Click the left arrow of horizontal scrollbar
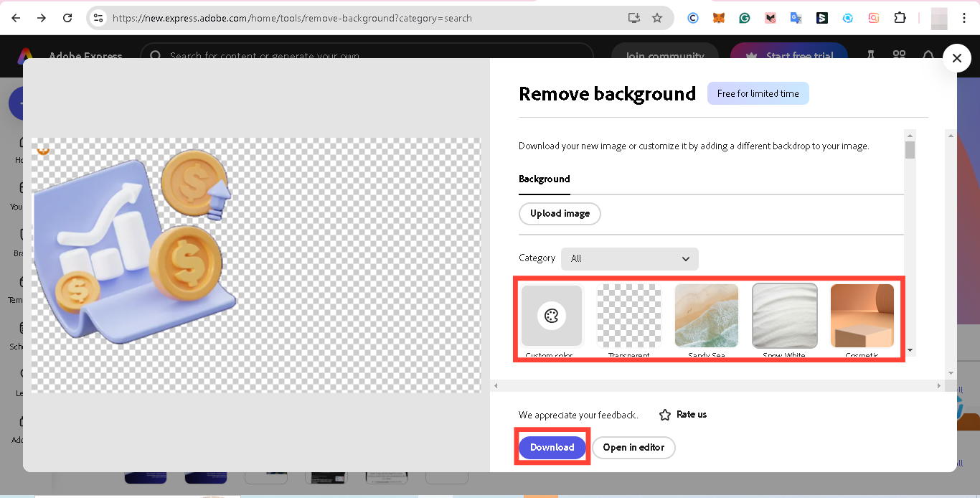 coord(495,386)
